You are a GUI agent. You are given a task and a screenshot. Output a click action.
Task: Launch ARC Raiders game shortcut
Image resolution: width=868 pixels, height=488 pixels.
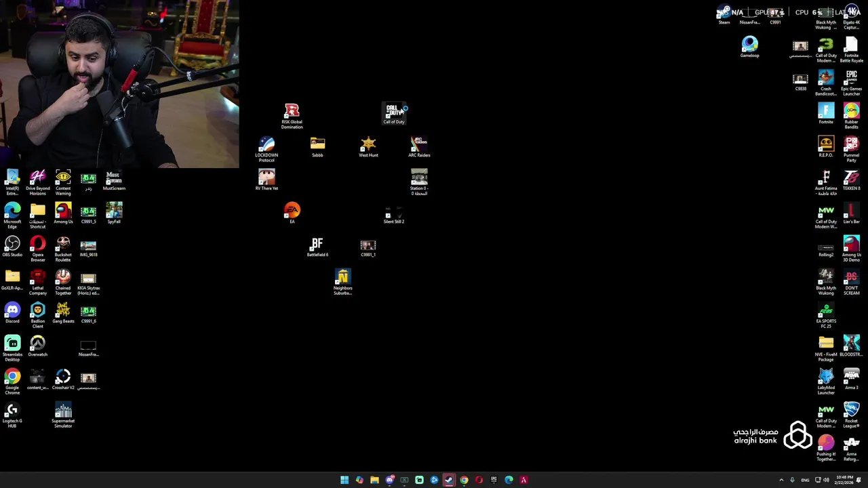[x=419, y=147]
